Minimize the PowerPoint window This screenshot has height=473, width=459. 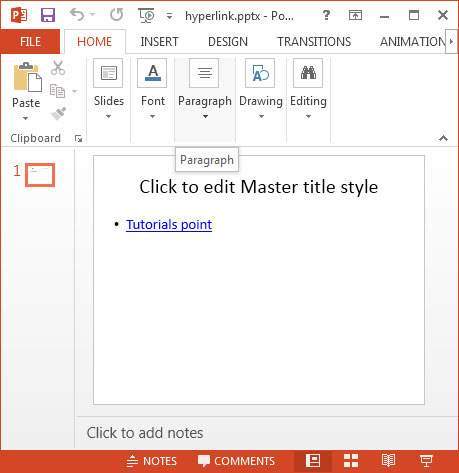point(384,16)
